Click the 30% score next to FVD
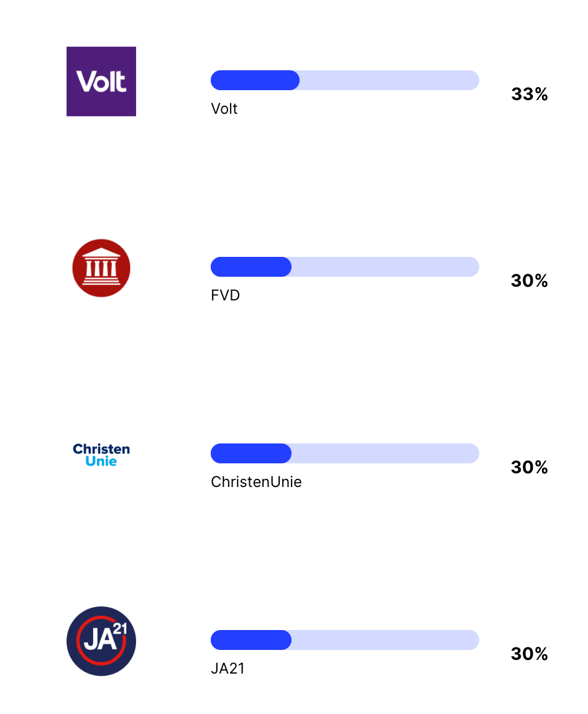 click(530, 281)
